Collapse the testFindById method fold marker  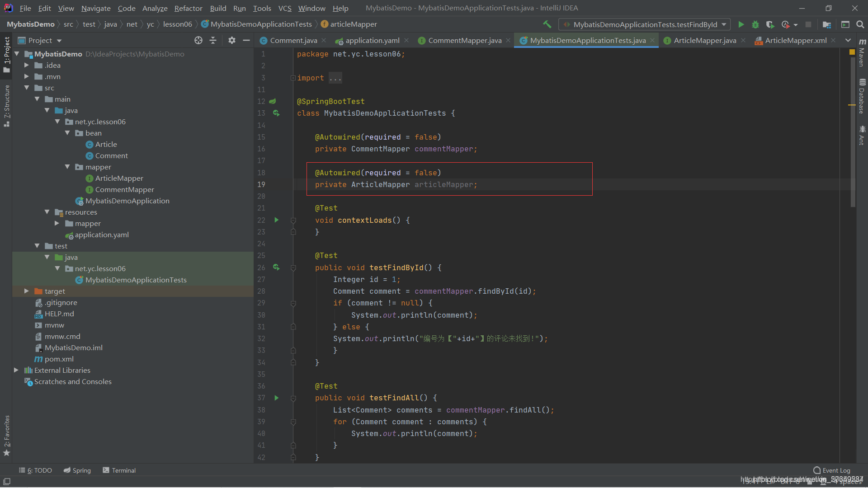(293, 267)
